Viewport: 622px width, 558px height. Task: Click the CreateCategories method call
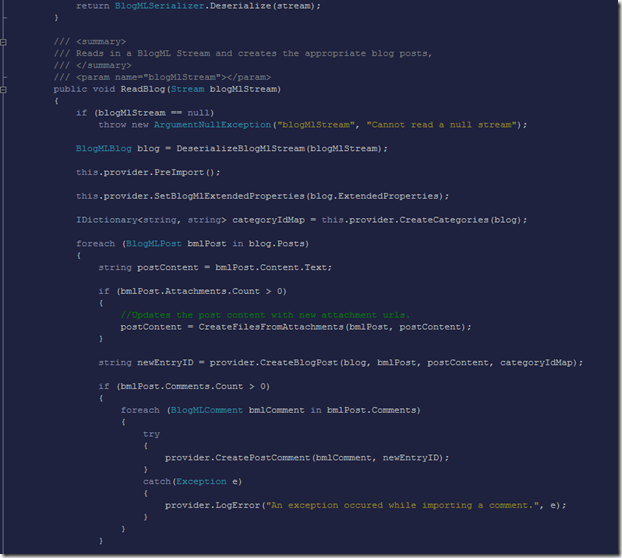click(x=444, y=220)
